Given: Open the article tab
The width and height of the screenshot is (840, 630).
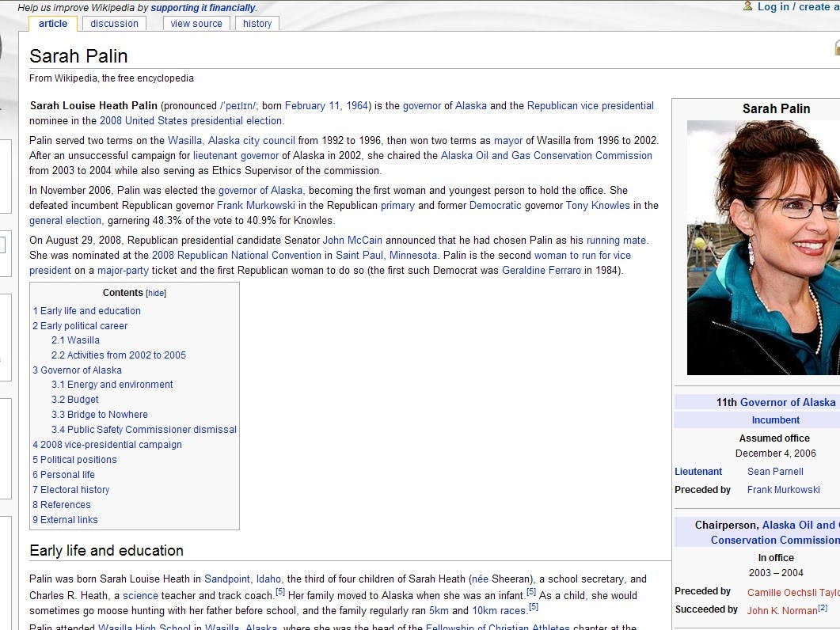Looking at the screenshot, I should point(53,24).
